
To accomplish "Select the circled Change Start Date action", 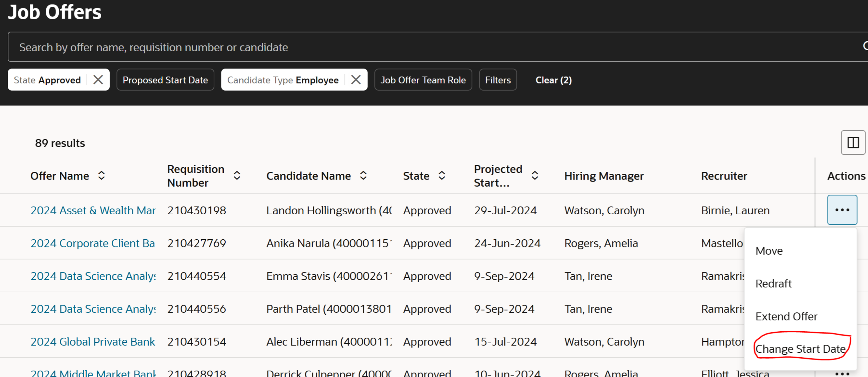I will [801, 349].
